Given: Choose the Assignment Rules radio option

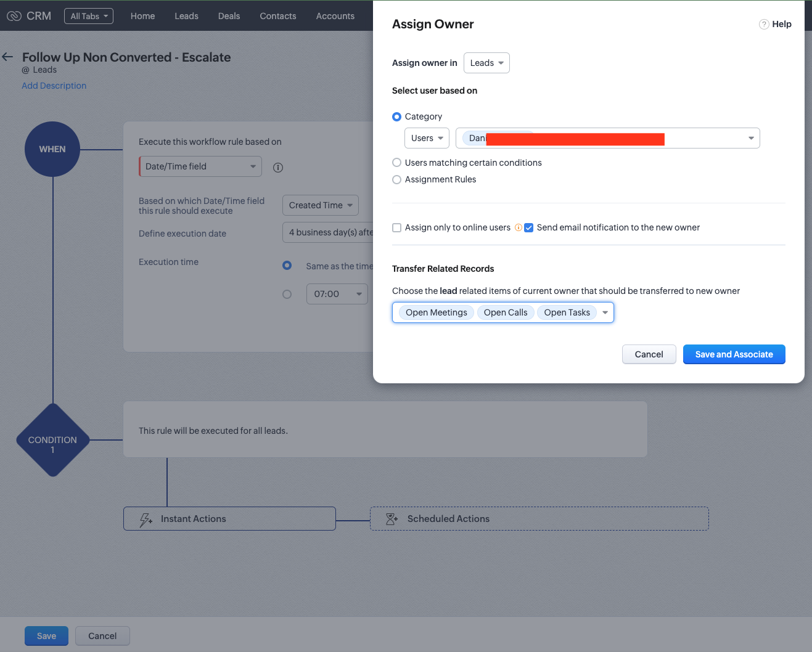Looking at the screenshot, I should click(397, 179).
